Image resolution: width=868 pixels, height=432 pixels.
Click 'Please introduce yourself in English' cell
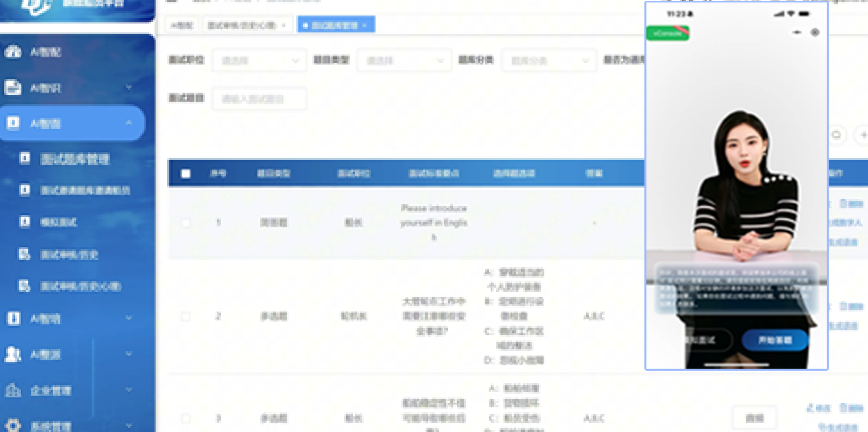434,223
